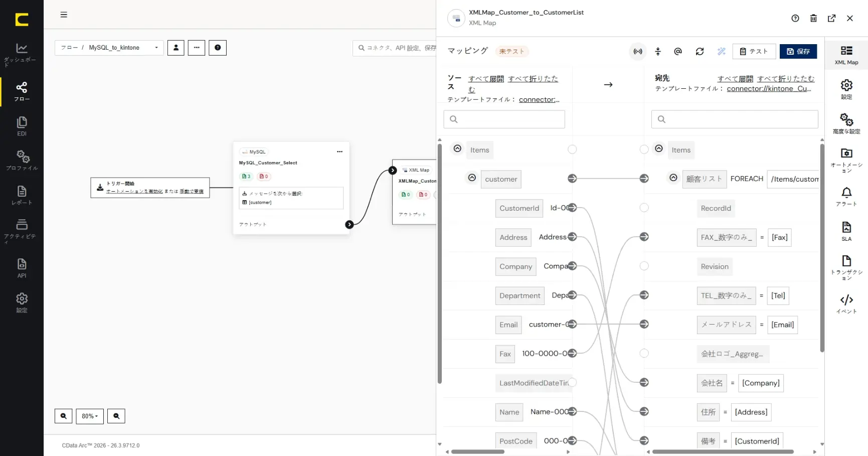The image size is (868, 456).
Task: Switch to the 高度な設定 tab
Action: pos(846,123)
